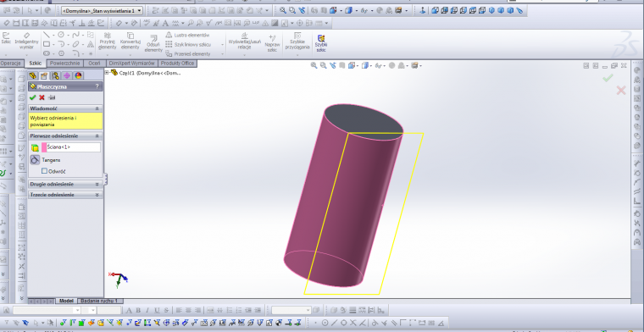This screenshot has width=644, height=332.
Task: Click Wyświetlaj/usuń relacje tool
Action: pyautogui.click(x=245, y=41)
